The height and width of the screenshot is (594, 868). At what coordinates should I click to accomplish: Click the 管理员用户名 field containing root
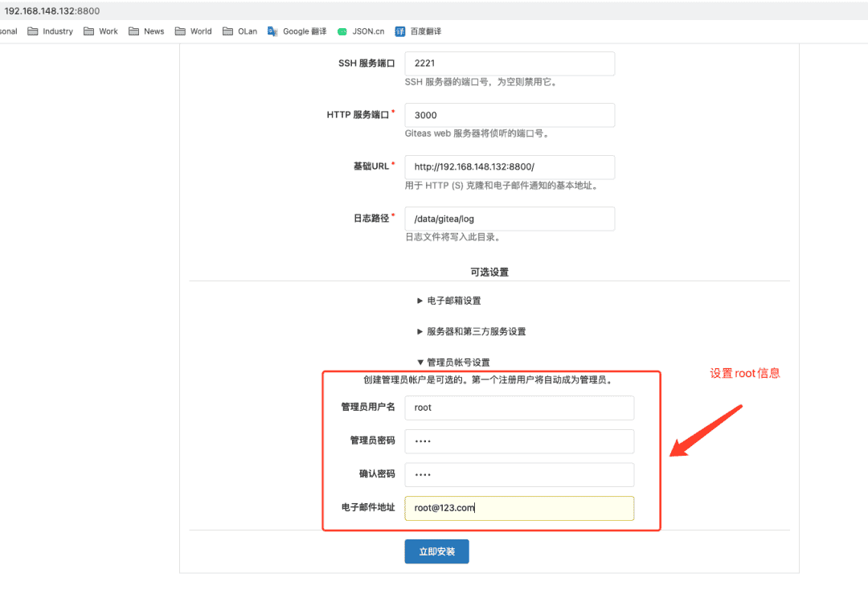519,408
